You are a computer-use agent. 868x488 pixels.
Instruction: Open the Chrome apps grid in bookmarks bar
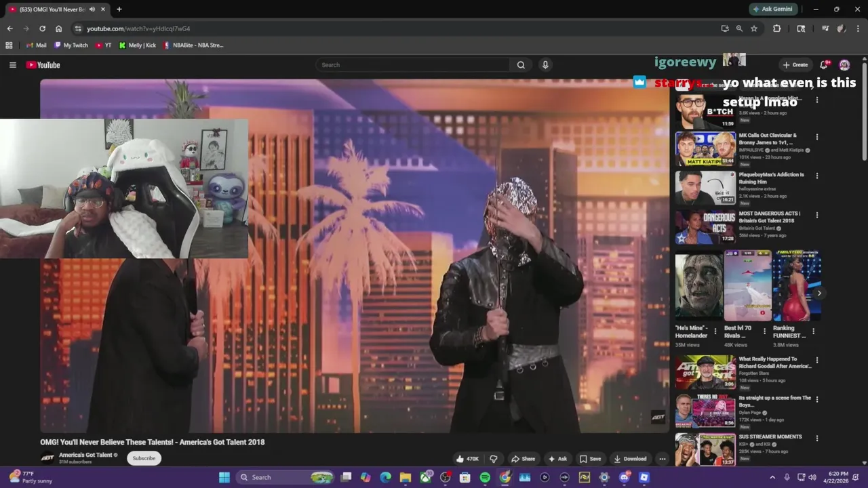(9, 45)
